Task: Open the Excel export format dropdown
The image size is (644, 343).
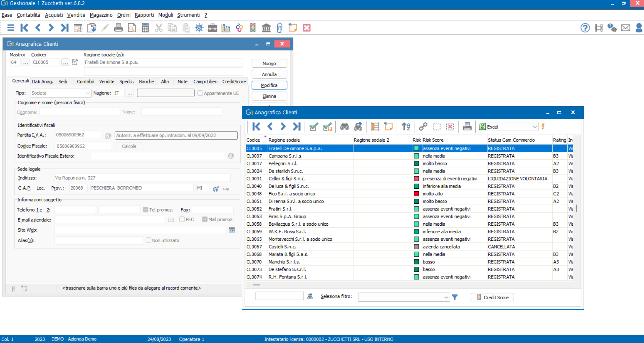Action: 534,127
